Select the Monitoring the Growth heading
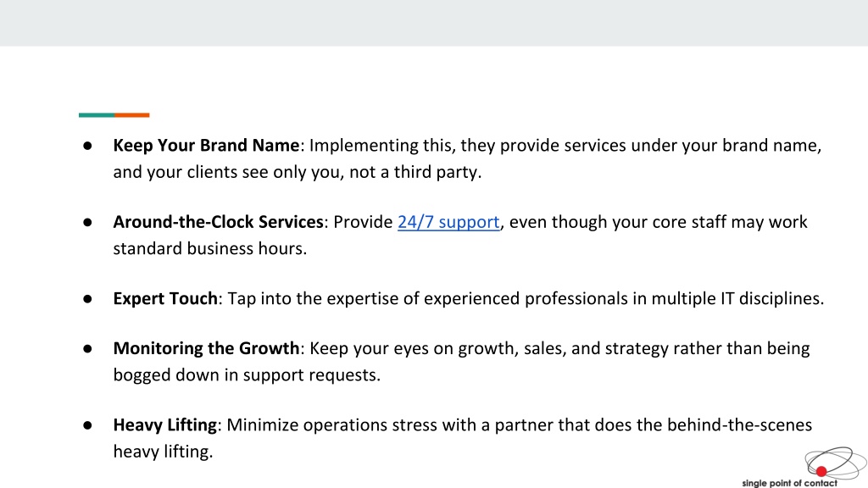 206,348
